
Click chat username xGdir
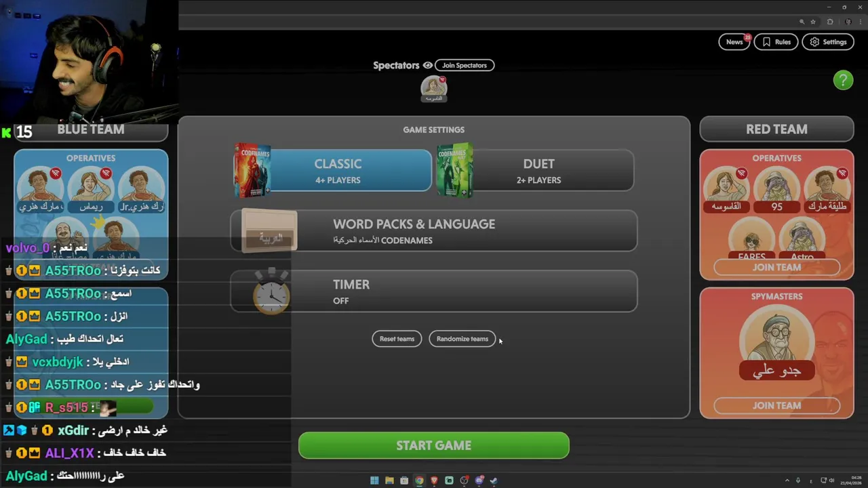[x=73, y=430]
